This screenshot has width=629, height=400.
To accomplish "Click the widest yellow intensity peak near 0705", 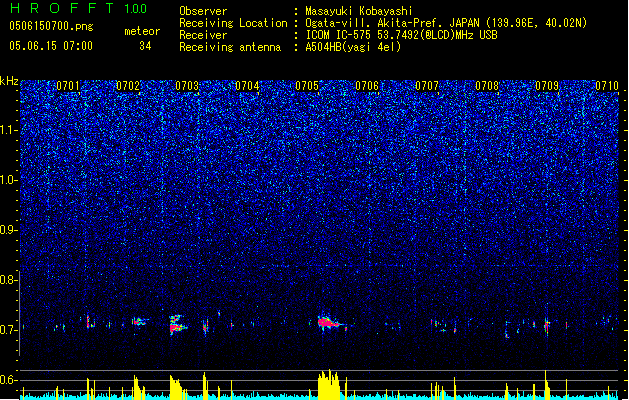I will click(x=329, y=384).
